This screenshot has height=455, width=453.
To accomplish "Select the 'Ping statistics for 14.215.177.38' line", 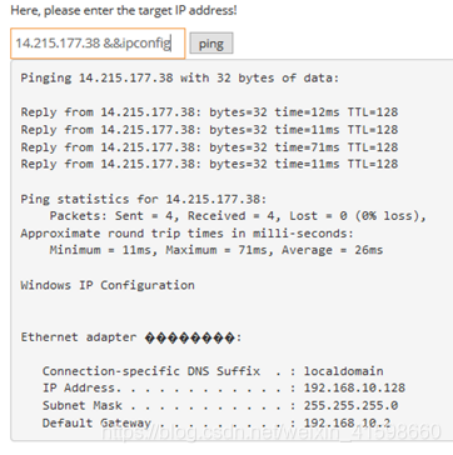I will (144, 199).
